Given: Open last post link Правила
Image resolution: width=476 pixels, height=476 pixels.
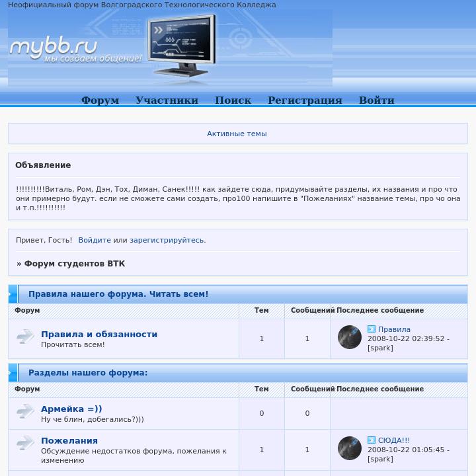Looking at the screenshot, I should coord(394,329).
